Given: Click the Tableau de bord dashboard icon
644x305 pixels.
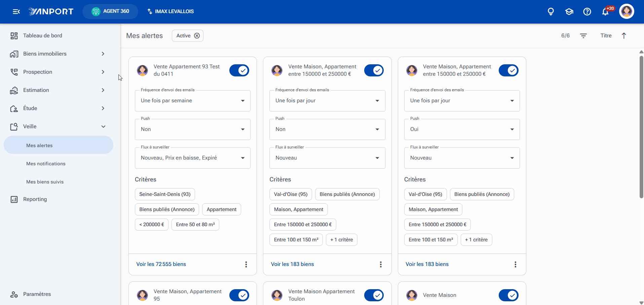Looking at the screenshot, I should [14, 36].
